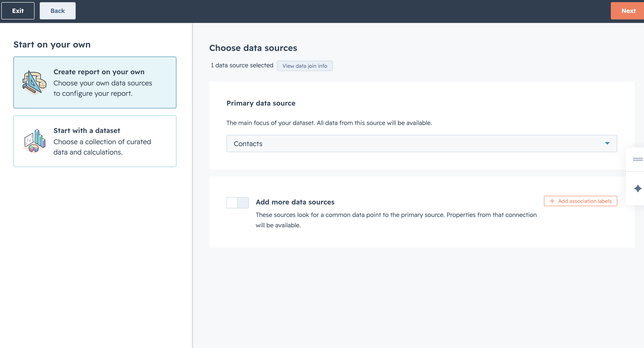Click the grid dots icon on right edge
The image size is (644, 348).
pyautogui.click(x=638, y=159)
